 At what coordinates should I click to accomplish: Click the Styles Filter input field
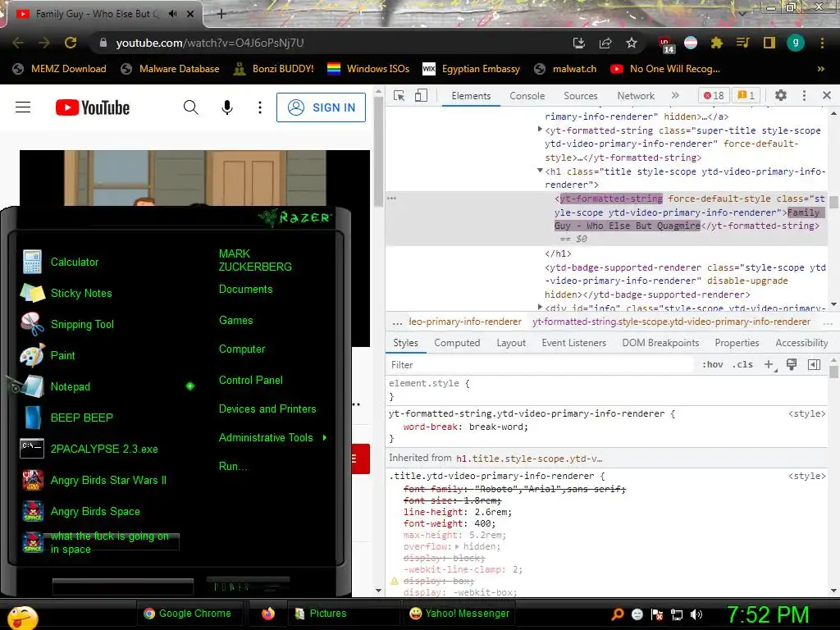[x=541, y=365]
